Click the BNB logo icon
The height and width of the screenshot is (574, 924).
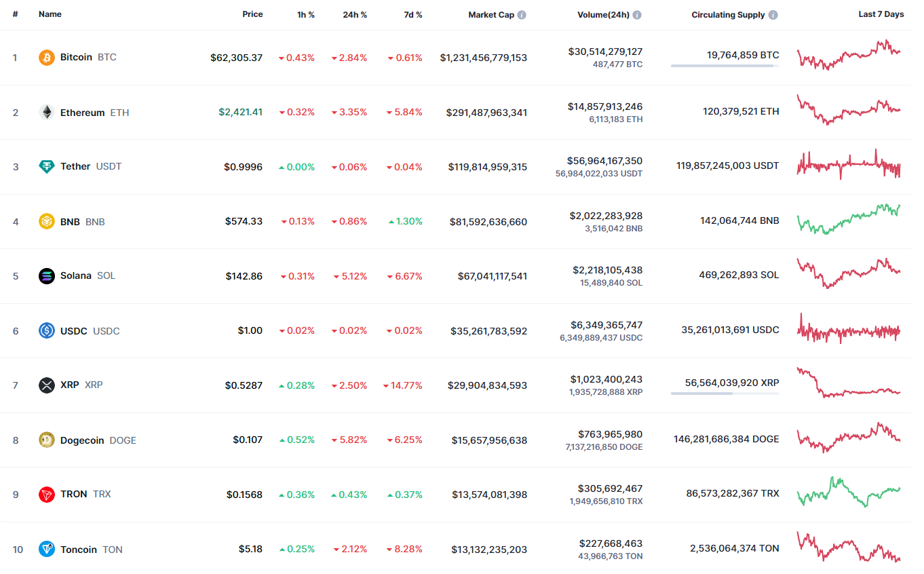[x=47, y=222]
